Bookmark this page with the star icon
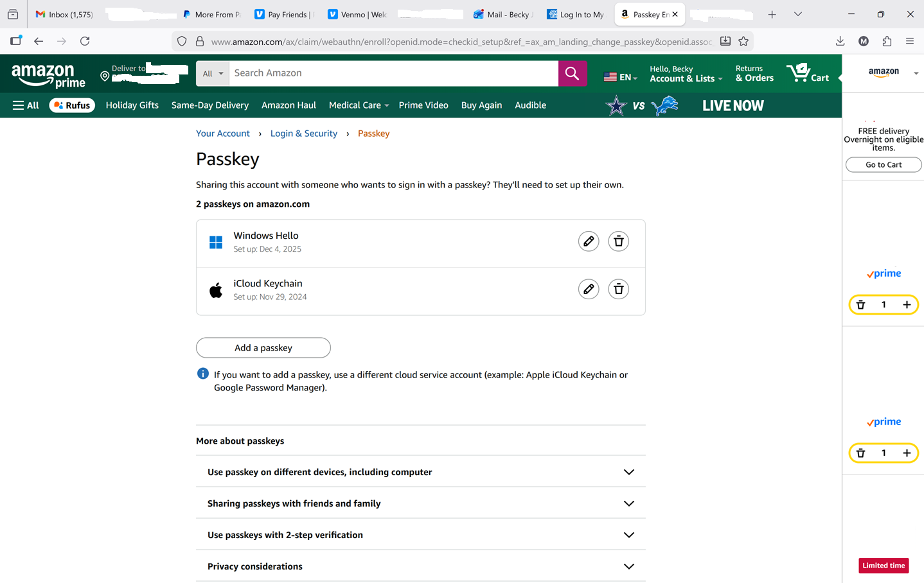 click(x=743, y=41)
